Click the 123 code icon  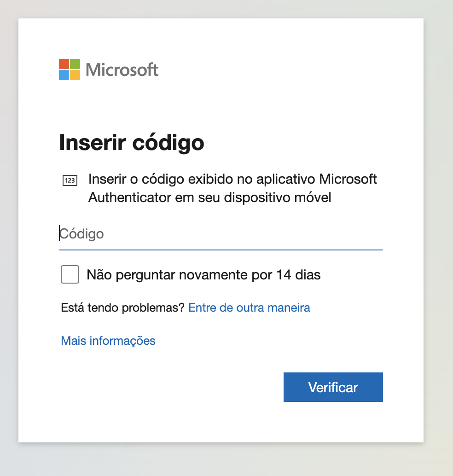tap(70, 180)
